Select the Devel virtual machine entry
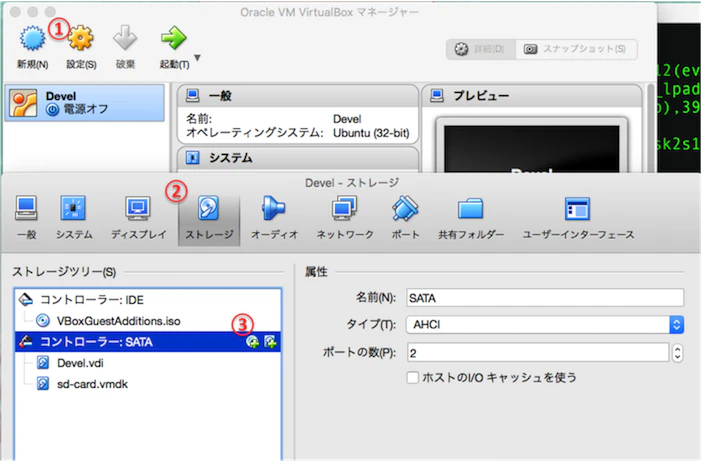This screenshot has height=461, width=701. coord(84,103)
